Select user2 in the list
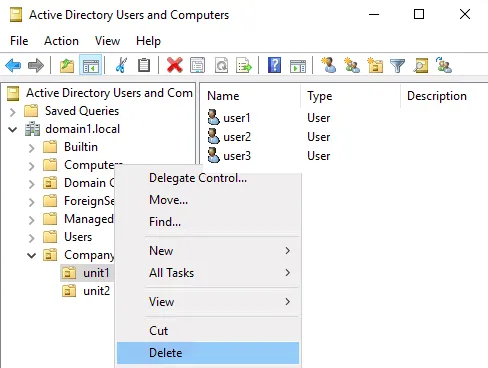This screenshot has height=368, width=488. (237, 137)
